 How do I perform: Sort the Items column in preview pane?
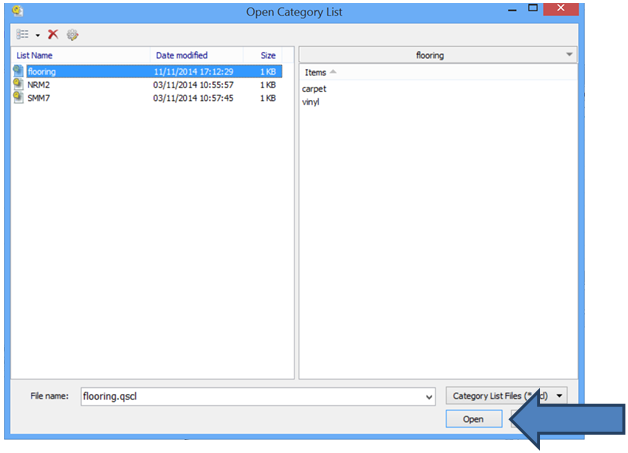(316, 73)
